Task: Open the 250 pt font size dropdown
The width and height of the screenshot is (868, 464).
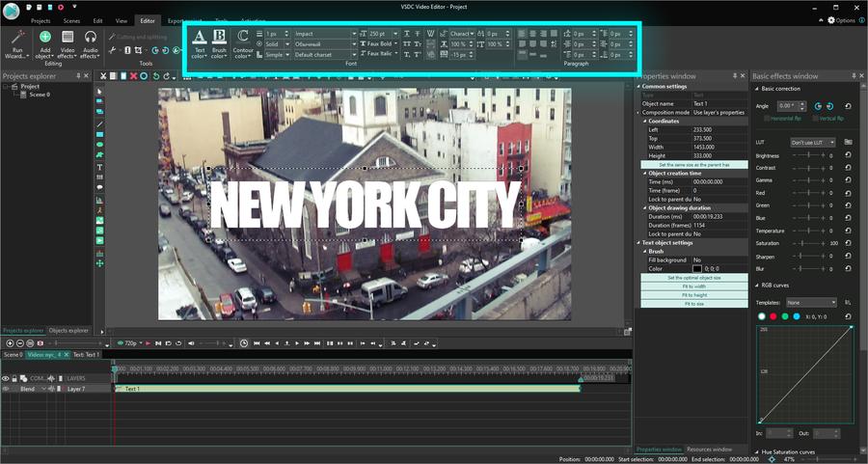Action: (x=395, y=34)
